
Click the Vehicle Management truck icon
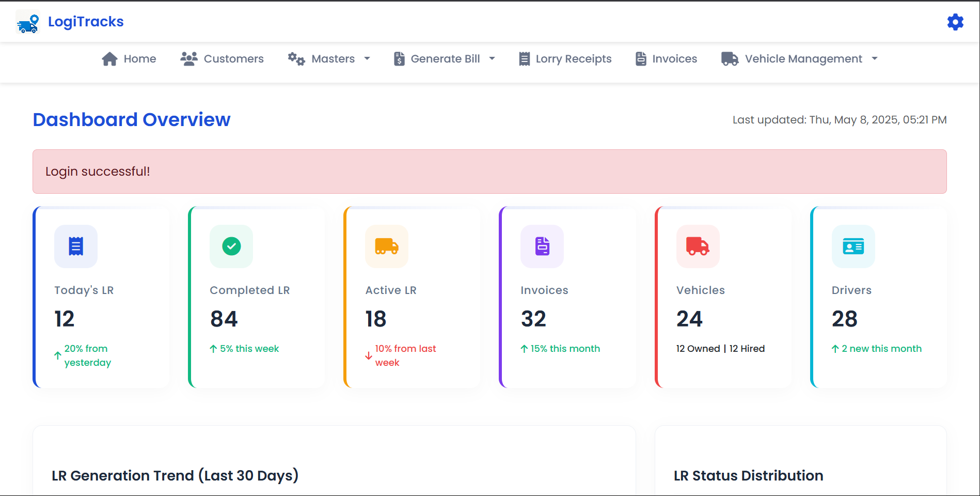730,59
